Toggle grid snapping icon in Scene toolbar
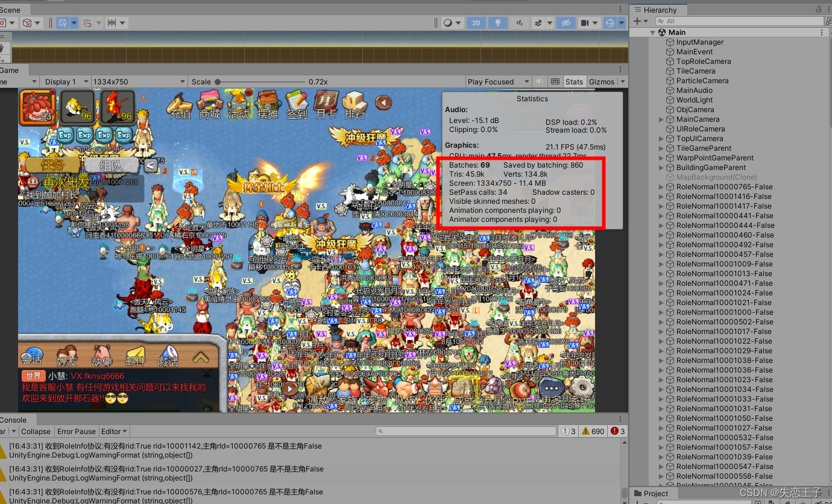Screen dimensions: 832x504 [87, 23]
